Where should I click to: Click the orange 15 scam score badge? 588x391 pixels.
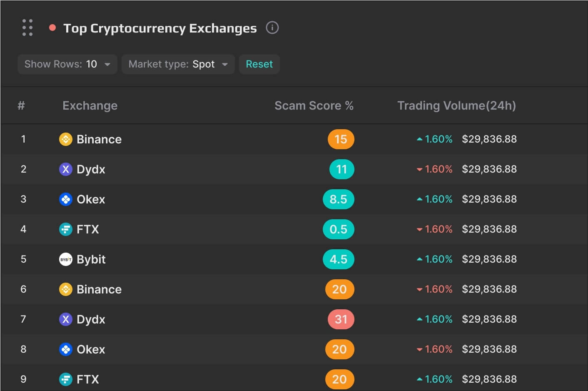click(x=341, y=139)
